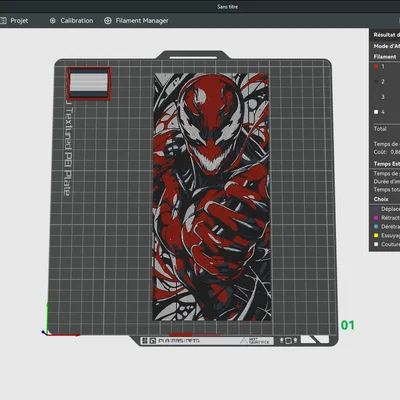This screenshot has width=400, height=400.
Task: Click the white filament 4 swatch
Action: pos(376,112)
